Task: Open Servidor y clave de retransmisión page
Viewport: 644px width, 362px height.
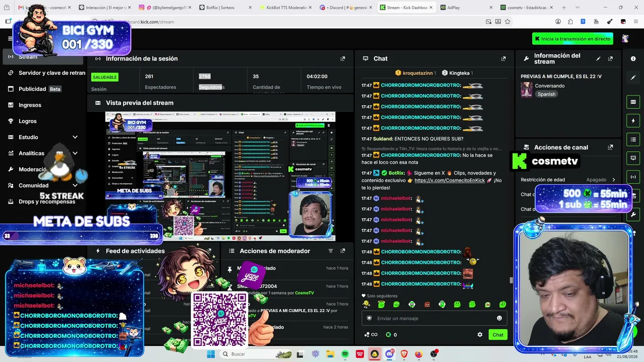Action: 44,73
